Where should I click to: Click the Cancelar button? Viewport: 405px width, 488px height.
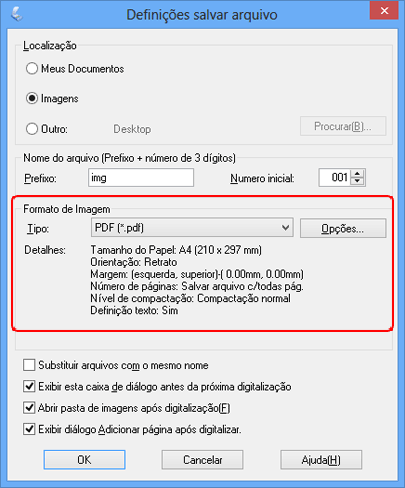pos(202,460)
